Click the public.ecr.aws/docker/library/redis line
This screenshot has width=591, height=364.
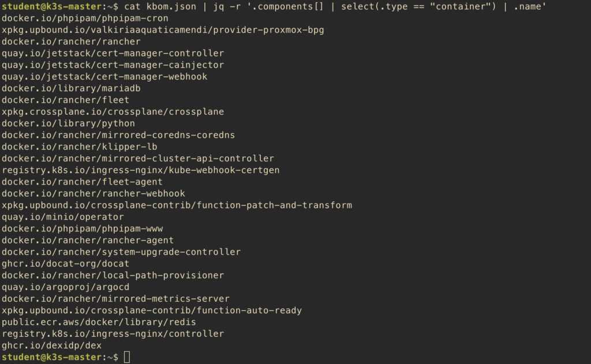pyautogui.click(x=99, y=322)
